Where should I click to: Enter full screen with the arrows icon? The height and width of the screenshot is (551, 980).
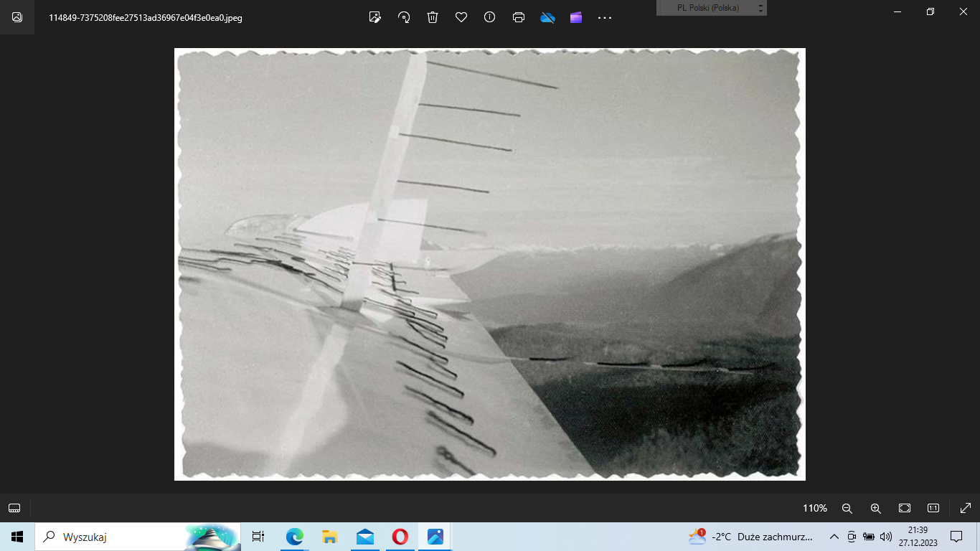click(965, 508)
